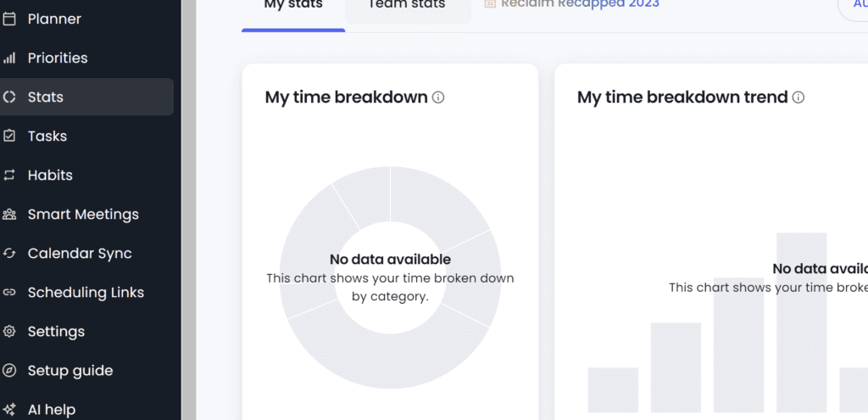
Task: Click the Planner calendar icon
Action: (9, 19)
